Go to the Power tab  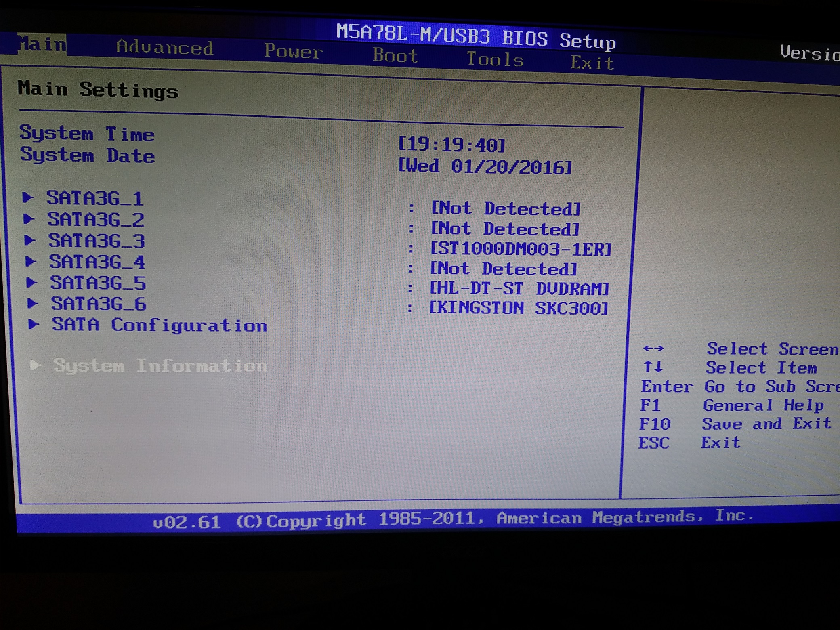tap(293, 52)
